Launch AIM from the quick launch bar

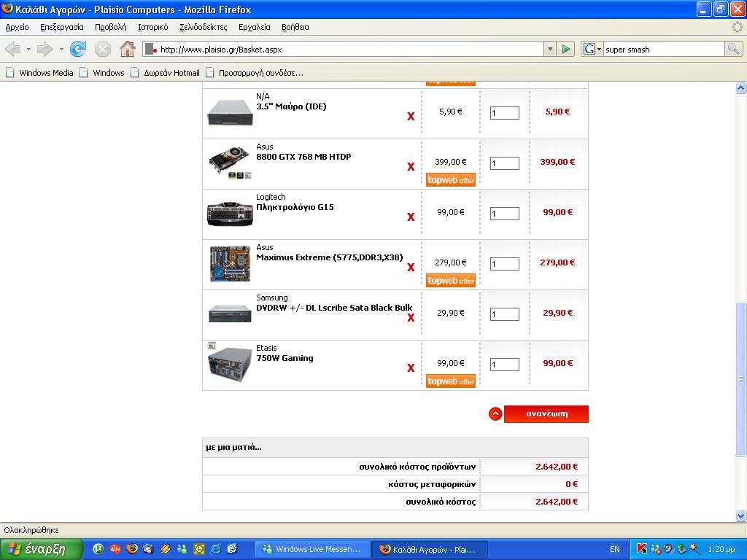point(115,549)
